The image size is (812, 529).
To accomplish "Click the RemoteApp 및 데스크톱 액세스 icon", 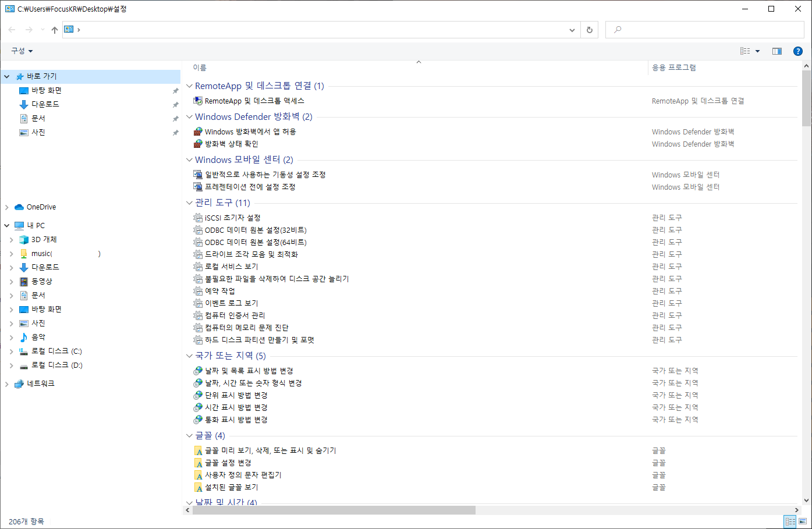I will pyautogui.click(x=198, y=101).
